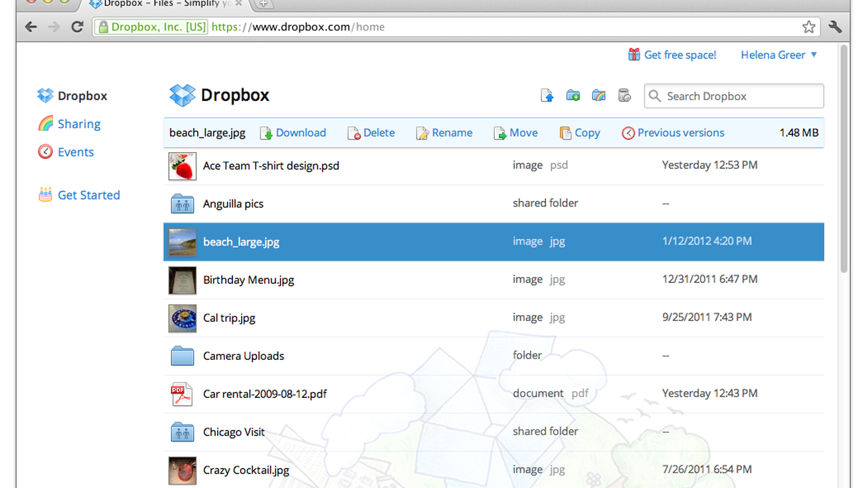The height and width of the screenshot is (488, 868).
Task: Download the selected beach_large.jpg file
Action: pos(300,133)
